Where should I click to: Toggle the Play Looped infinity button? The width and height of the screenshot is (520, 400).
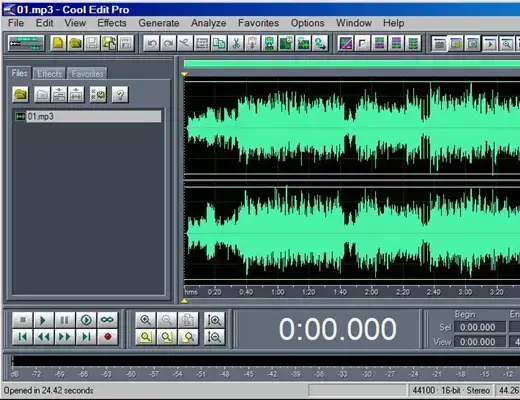(107, 320)
